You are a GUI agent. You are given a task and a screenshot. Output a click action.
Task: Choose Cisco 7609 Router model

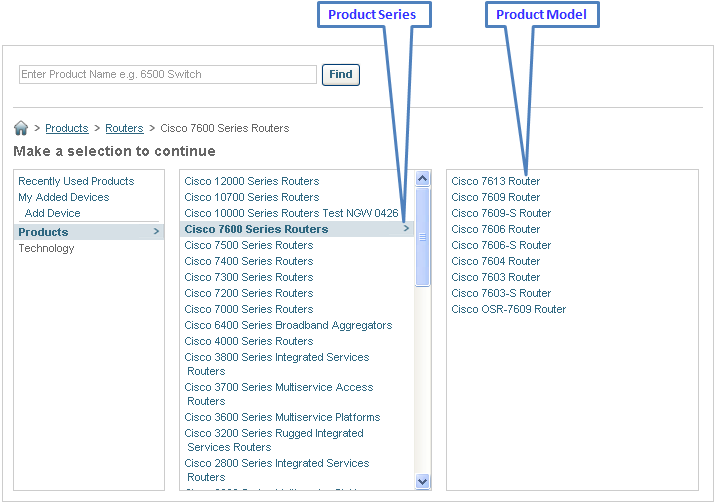click(495, 197)
